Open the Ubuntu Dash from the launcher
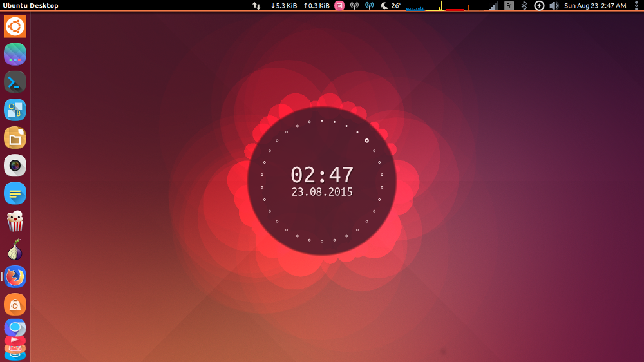The image size is (644, 362). click(15, 26)
